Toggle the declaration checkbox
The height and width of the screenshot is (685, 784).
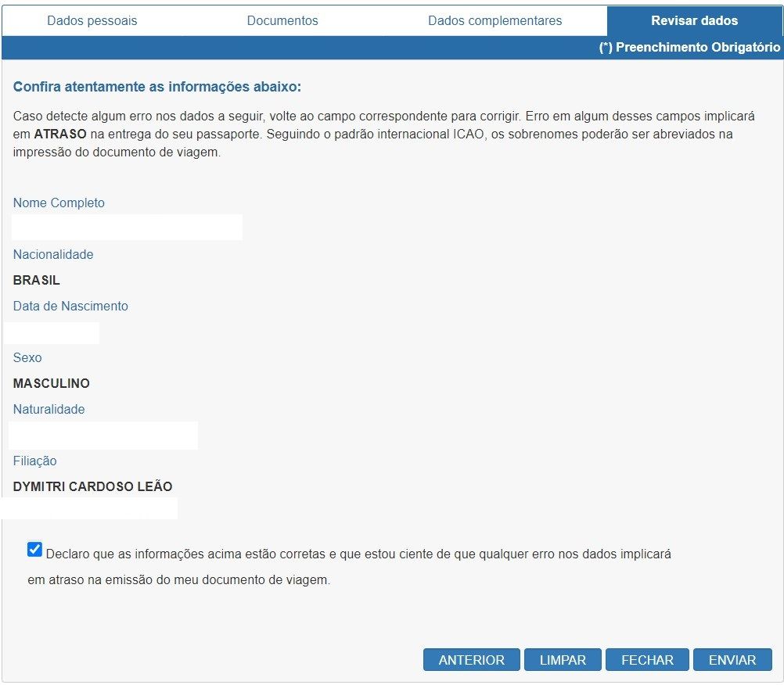click(34, 550)
